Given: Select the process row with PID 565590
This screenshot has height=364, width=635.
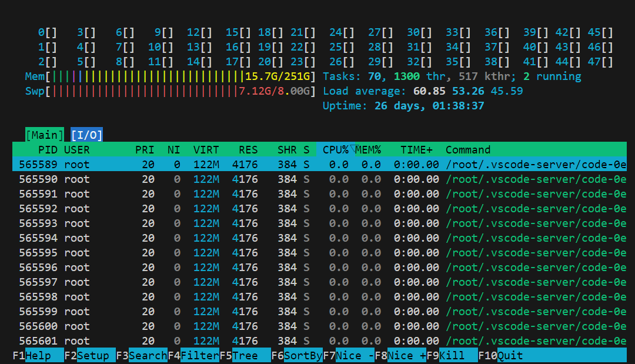Looking at the screenshot, I should pyautogui.click(x=319, y=179).
